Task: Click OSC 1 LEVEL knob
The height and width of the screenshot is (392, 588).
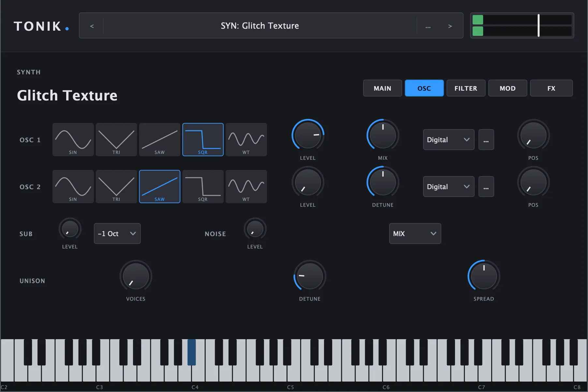Action: coord(308,135)
